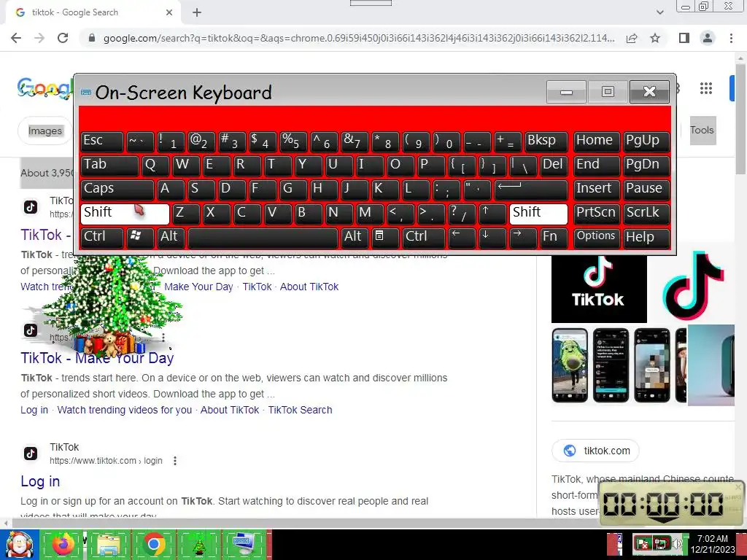Click the address bar URL
Screen dimensions: 747x560
tap(358, 38)
